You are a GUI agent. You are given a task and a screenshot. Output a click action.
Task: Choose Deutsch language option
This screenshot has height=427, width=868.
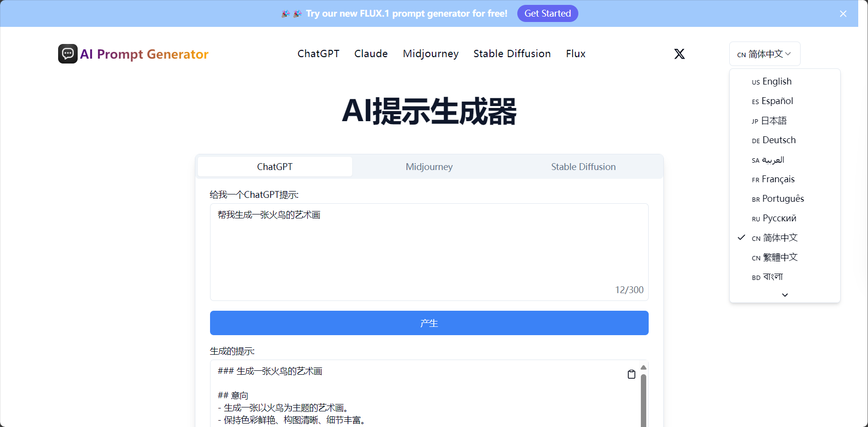(785, 140)
